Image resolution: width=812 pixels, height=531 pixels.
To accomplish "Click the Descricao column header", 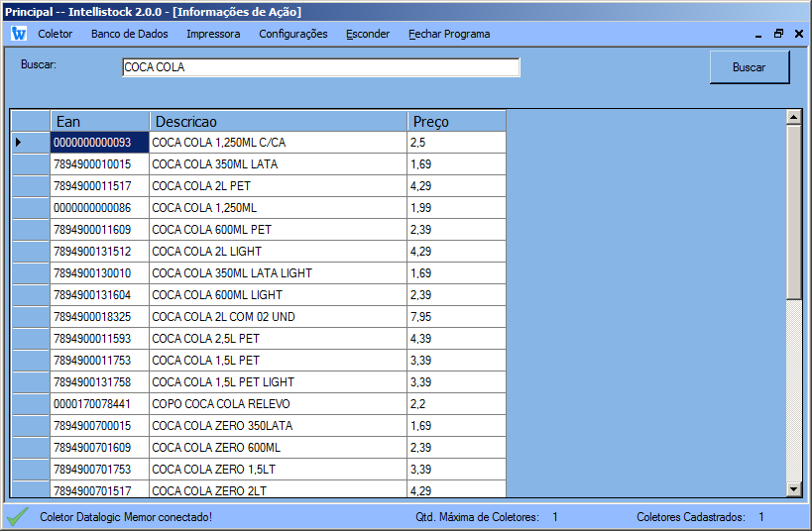I will coord(279,121).
